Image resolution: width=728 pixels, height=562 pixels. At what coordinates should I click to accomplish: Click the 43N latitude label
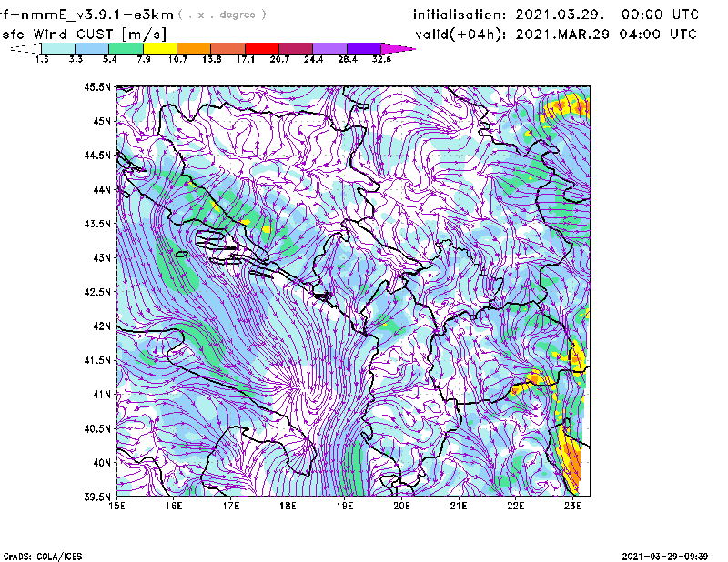(x=102, y=257)
